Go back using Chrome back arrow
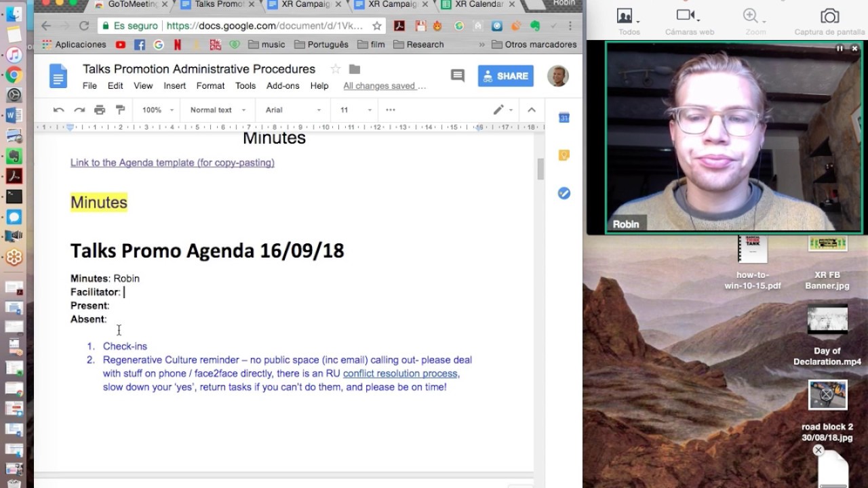This screenshot has width=868, height=488. click(46, 26)
